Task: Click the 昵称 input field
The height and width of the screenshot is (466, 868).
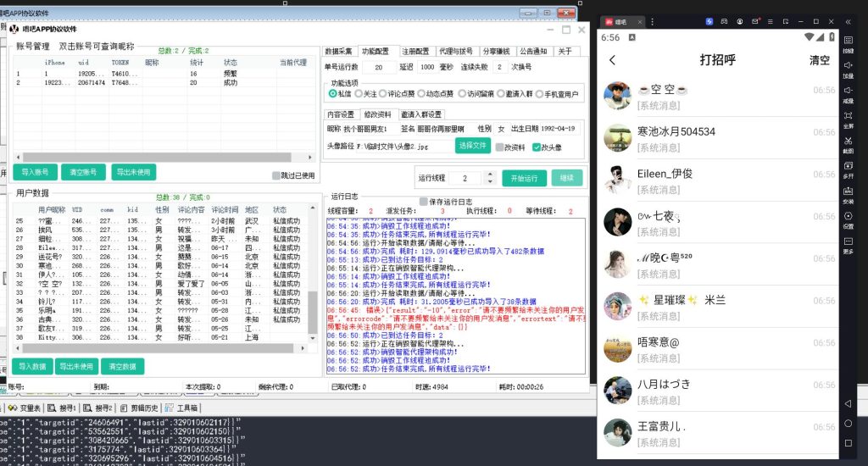Action: point(370,129)
